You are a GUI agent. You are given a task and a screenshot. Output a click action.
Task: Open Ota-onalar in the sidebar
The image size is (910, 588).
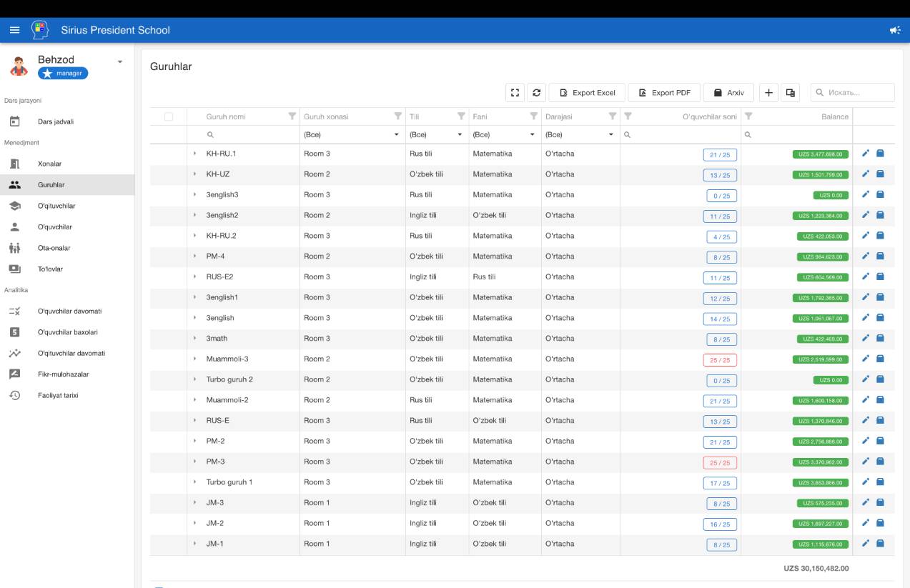(67, 248)
